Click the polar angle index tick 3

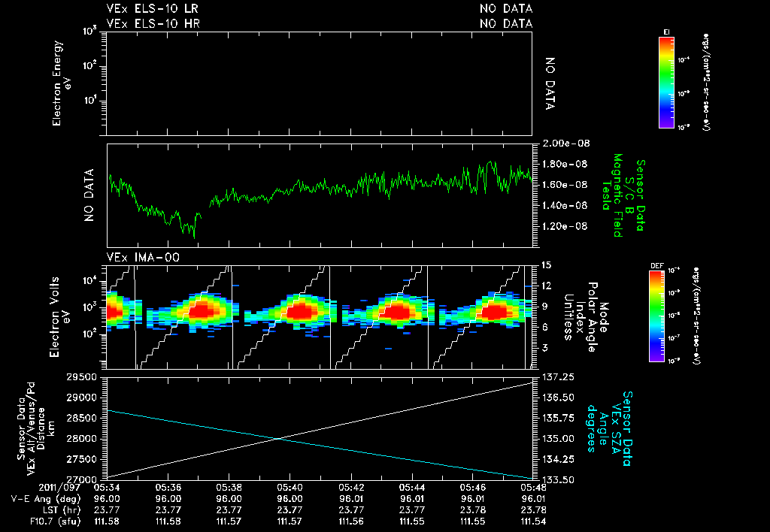click(544, 347)
